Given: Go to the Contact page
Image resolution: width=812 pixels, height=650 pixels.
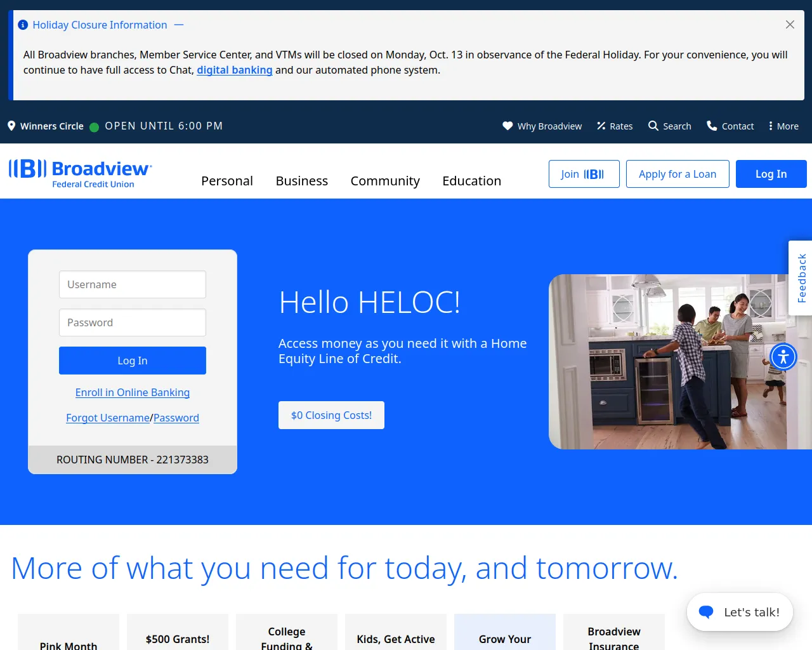Looking at the screenshot, I should tap(738, 126).
